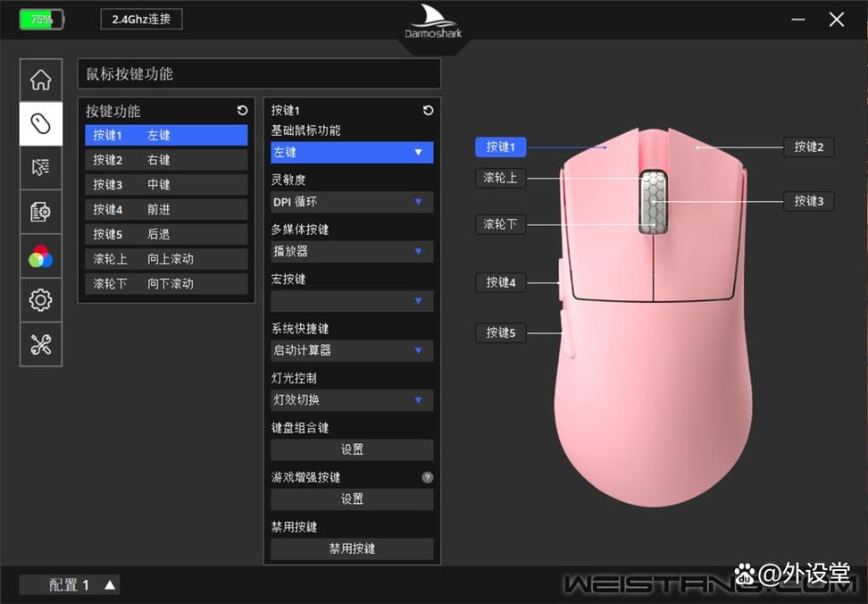Open the macro settings sidebar icon
868x604 pixels.
pyautogui.click(x=40, y=212)
